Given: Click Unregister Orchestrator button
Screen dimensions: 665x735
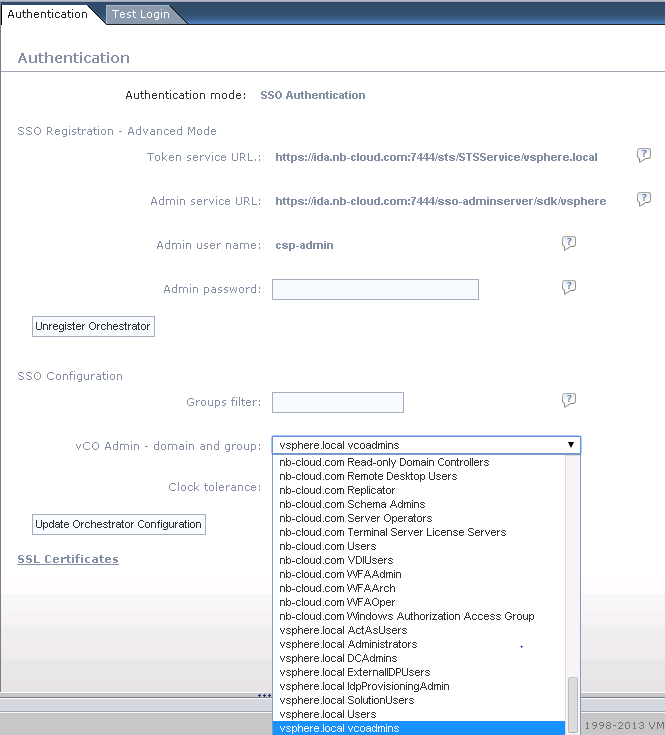Looking at the screenshot, I should (93, 326).
